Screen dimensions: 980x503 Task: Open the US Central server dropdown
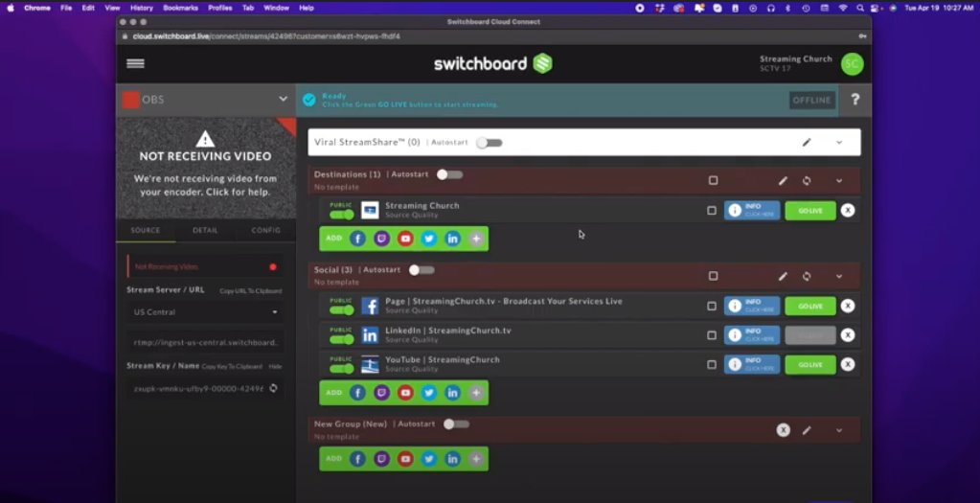[x=206, y=311]
